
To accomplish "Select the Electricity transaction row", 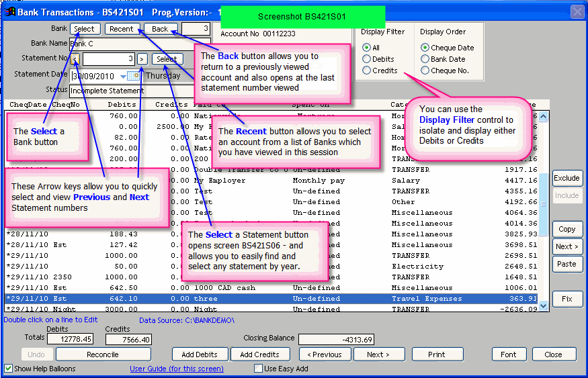I will pyautogui.click(x=271, y=267).
